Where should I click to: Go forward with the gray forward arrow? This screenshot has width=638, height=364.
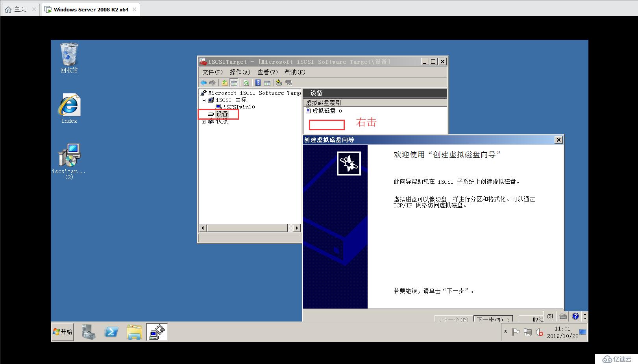tap(213, 83)
